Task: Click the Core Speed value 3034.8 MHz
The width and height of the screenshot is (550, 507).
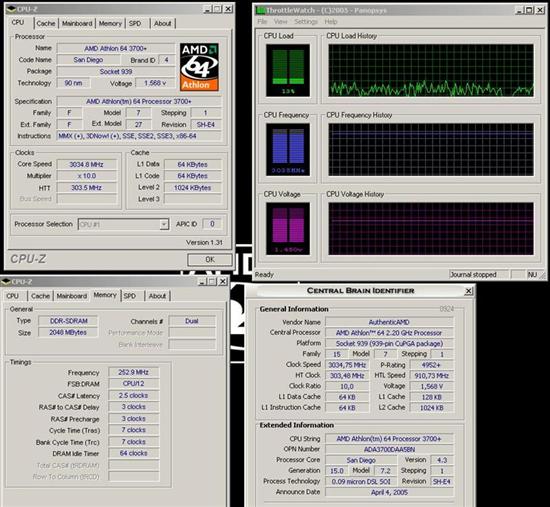Action: pyautogui.click(x=86, y=165)
